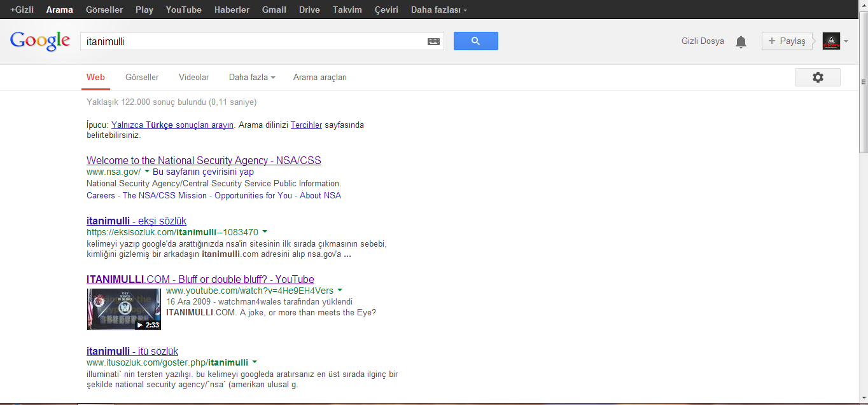Open Arama araçları search tools

[x=320, y=77]
